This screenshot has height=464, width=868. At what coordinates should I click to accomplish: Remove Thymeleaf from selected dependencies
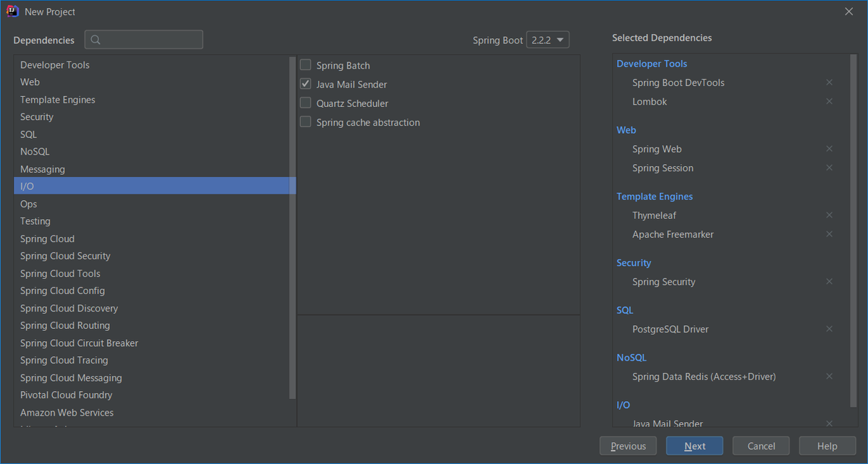[829, 215]
